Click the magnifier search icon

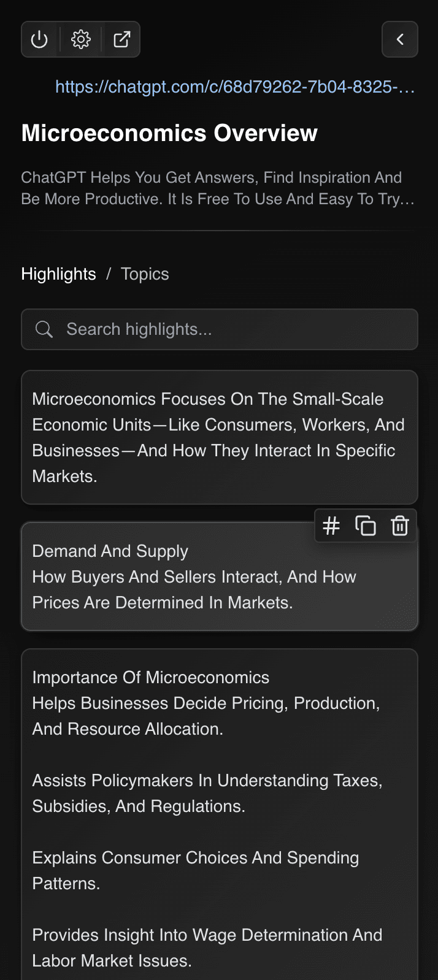[44, 329]
